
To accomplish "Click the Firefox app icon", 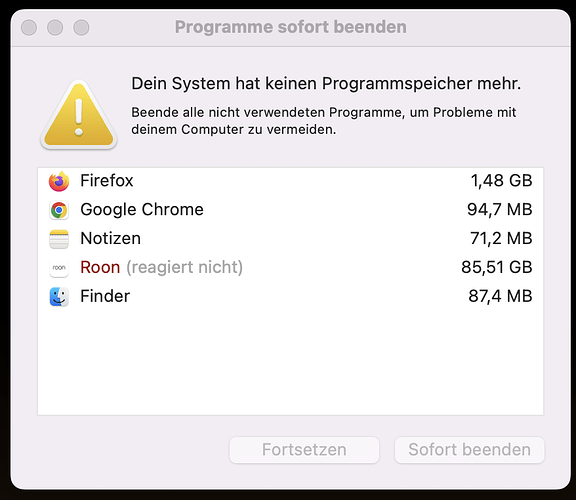I will (x=59, y=181).
